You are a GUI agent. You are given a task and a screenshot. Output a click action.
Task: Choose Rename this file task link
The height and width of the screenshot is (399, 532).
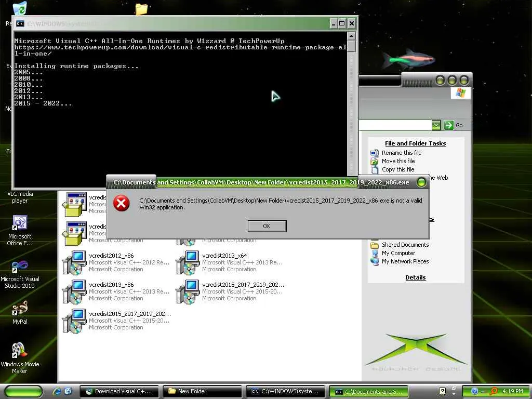tap(402, 153)
